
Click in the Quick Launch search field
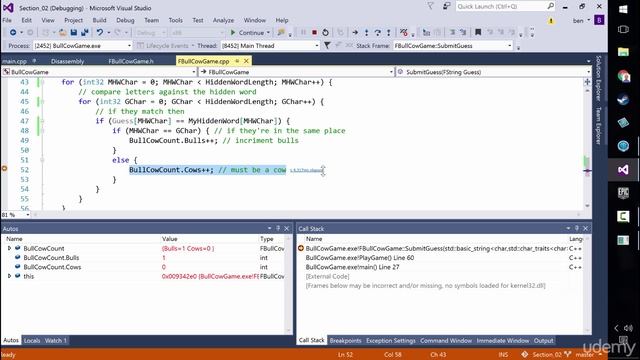[501, 6]
